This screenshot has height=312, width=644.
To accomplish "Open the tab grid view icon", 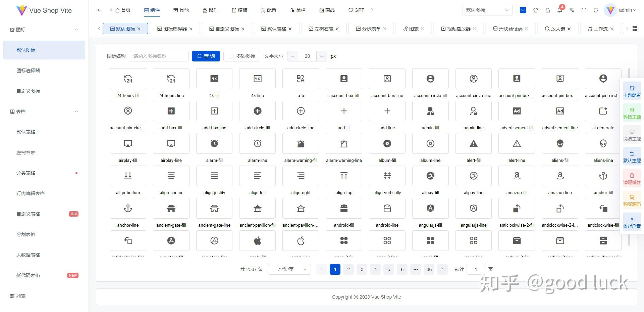I will tap(635, 29).
